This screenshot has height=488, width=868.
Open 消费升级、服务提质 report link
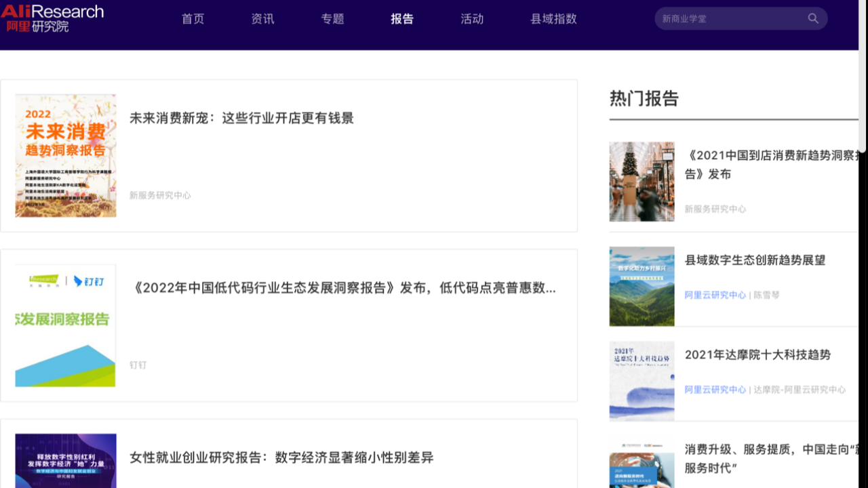pos(772,459)
